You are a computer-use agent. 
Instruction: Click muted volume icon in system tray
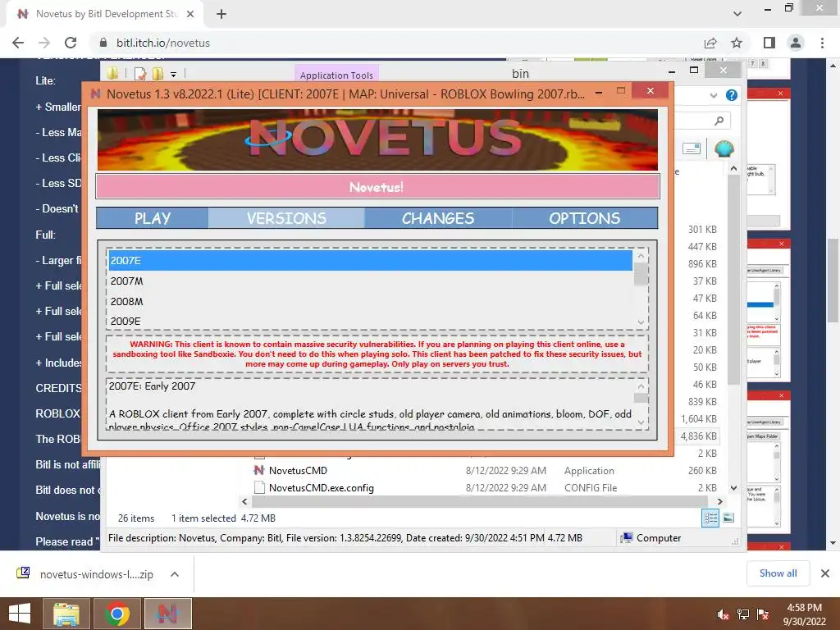tap(723, 614)
